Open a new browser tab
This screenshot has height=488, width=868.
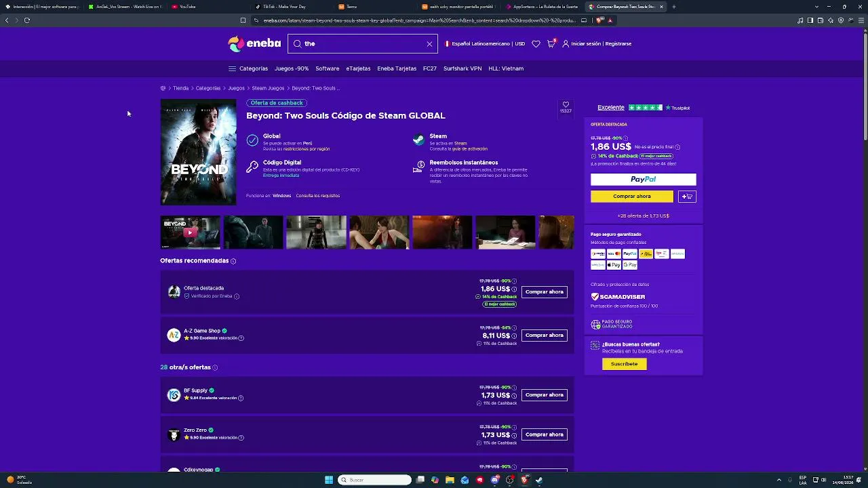(673, 7)
